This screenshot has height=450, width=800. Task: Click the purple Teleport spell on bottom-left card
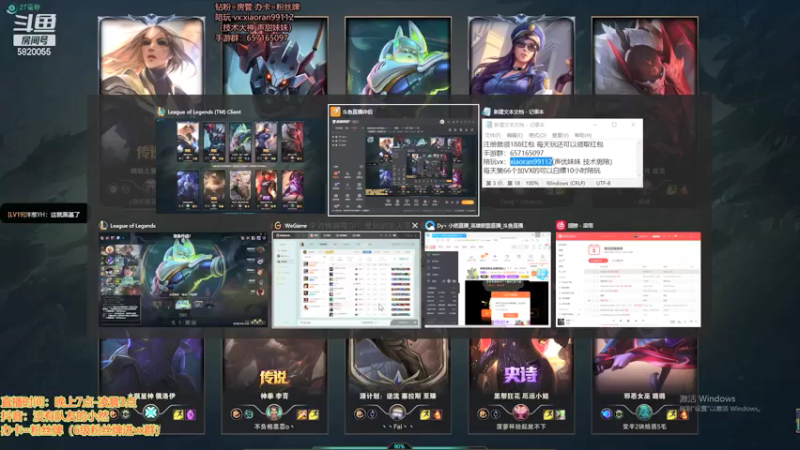[x=190, y=414]
